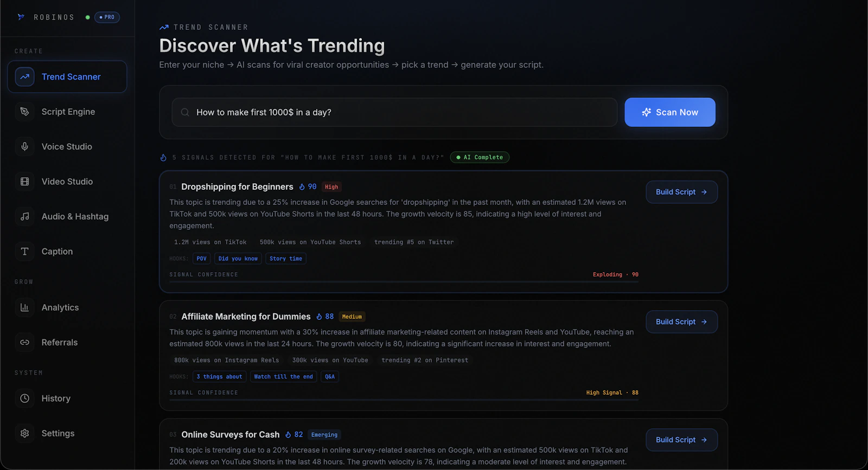Click the 1.2M views on TikTok tag
The width and height of the screenshot is (868, 470).
point(210,242)
